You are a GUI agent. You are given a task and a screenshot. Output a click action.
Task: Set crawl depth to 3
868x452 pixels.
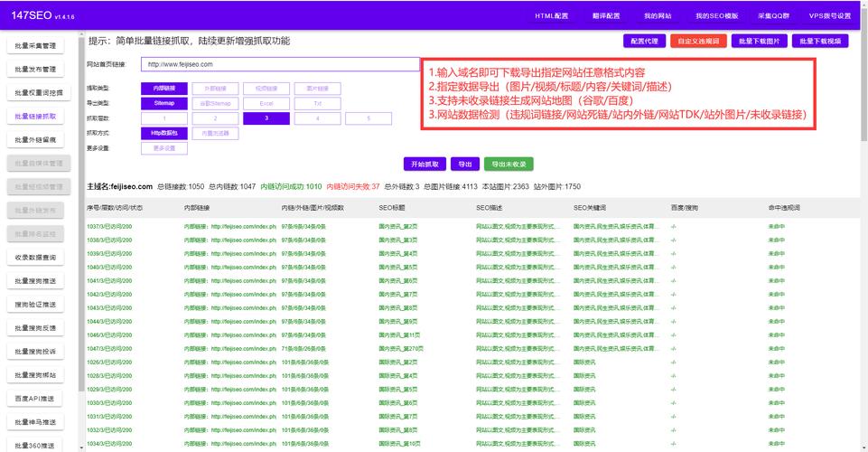coord(266,118)
